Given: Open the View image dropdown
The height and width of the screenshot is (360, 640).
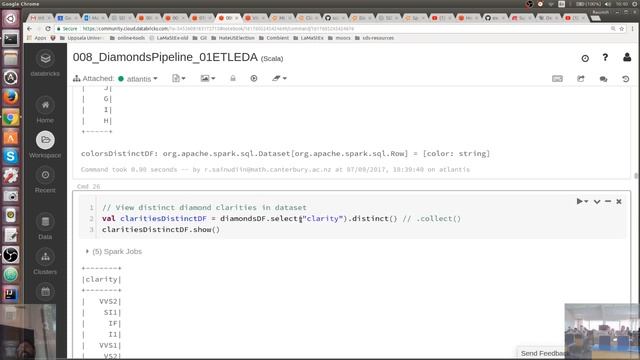Looking at the screenshot, I should pos(208,78).
